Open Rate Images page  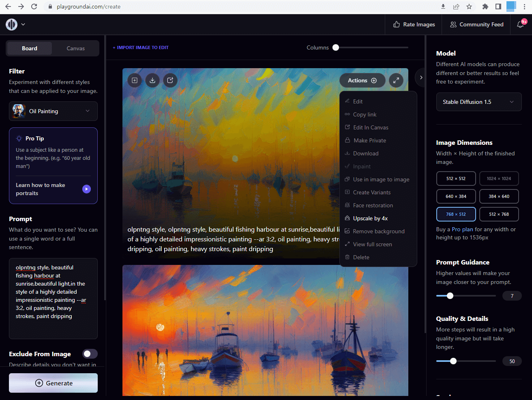point(414,24)
